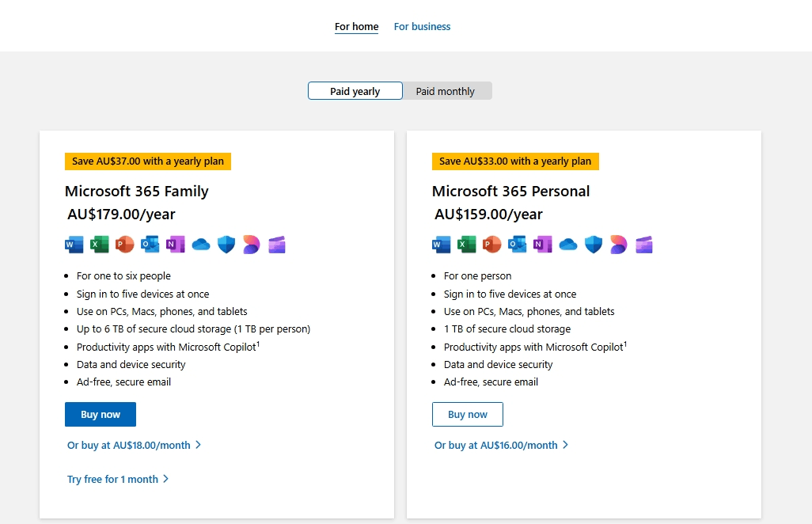Click the Microsoft 365 Personal heading
The height and width of the screenshot is (524, 812).
click(x=510, y=191)
